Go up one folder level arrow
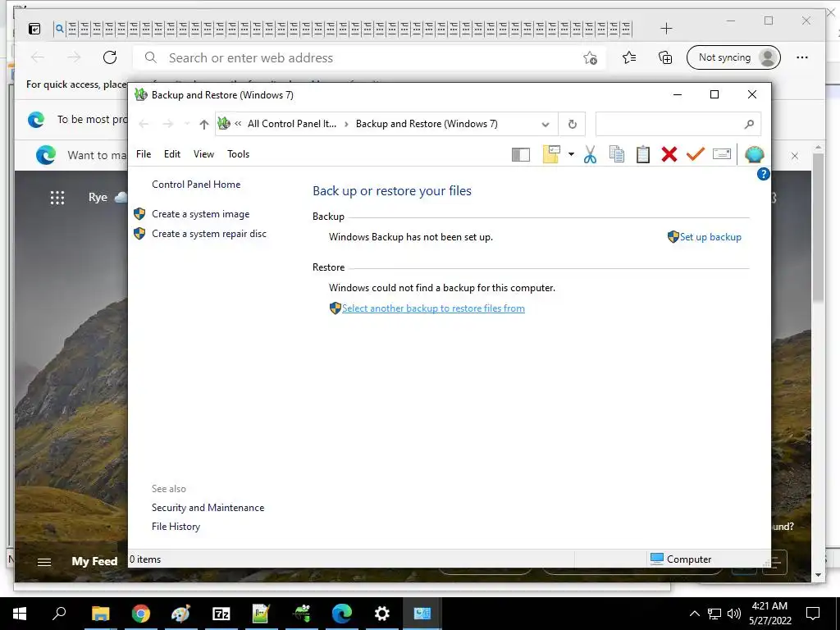Image resolution: width=840 pixels, height=630 pixels. point(203,125)
